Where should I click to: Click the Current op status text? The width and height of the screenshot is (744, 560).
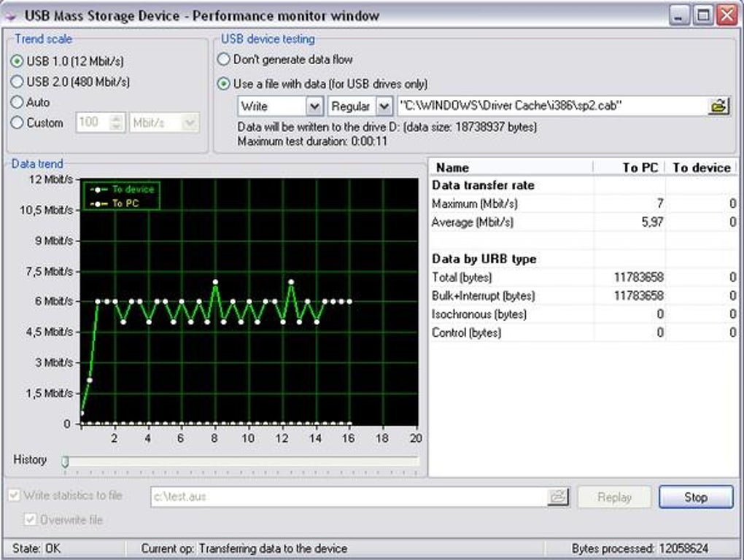[244, 548]
